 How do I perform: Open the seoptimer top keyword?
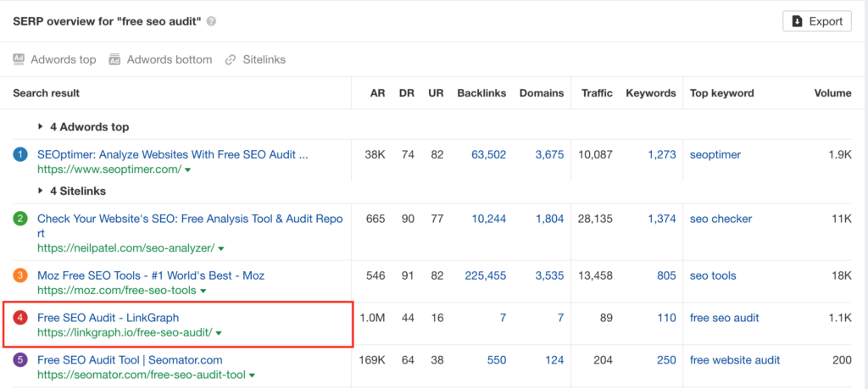[715, 155]
